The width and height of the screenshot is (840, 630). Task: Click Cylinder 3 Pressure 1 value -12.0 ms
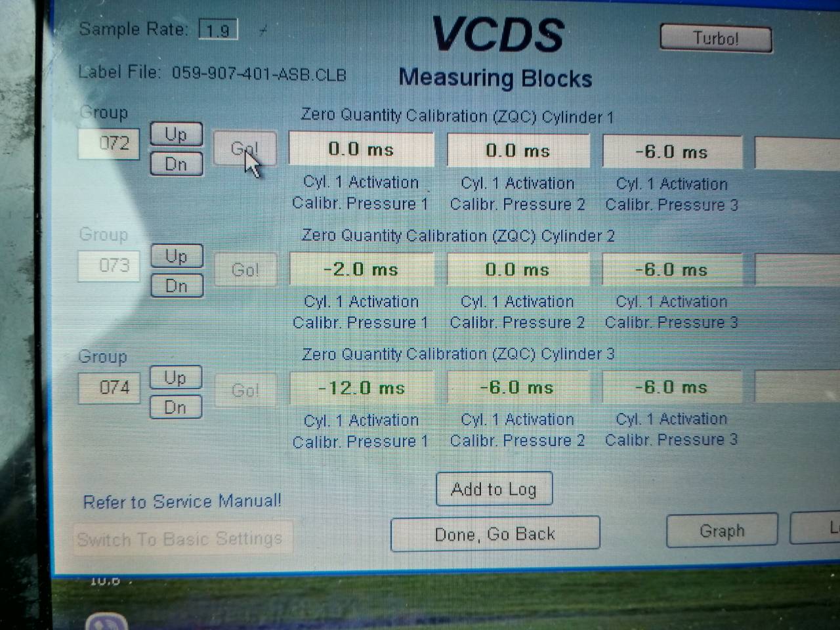362,388
